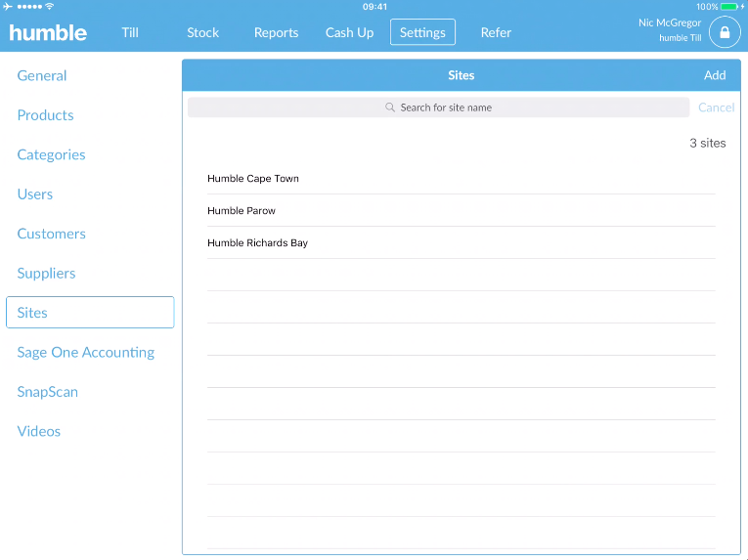
Task: Open Sage One Accounting settings
Action: click(x=86, y=353)
